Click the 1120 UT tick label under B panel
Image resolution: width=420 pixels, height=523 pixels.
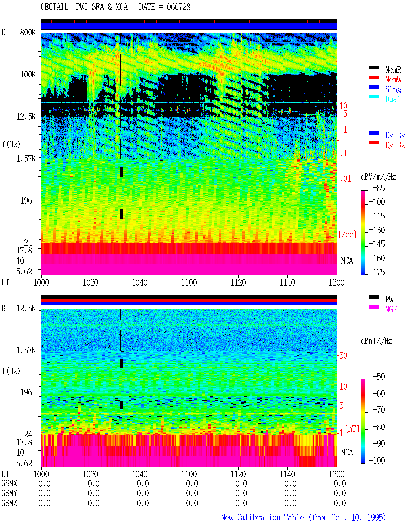point(238,474)
